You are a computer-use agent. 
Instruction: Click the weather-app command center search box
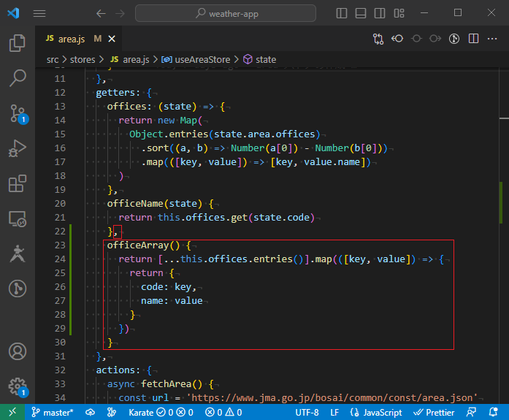pyautogui.click(x=226, y=13)
